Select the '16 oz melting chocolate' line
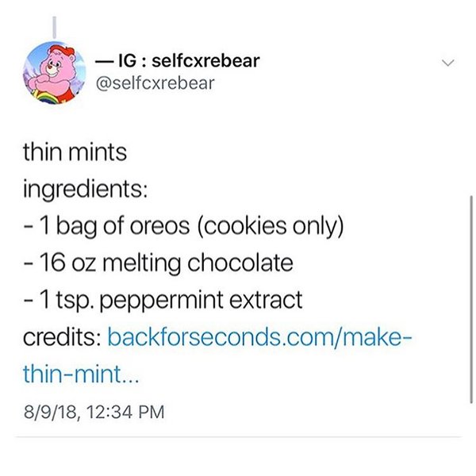The width and height of the screenshot is (476, 476). click(x=156, y=263)
